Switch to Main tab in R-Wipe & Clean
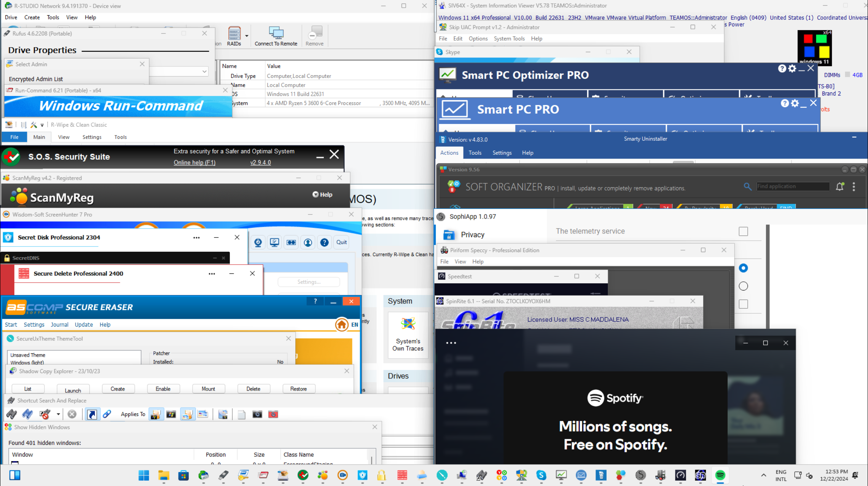The image size is (868, 486). click(x=39, y=137)
